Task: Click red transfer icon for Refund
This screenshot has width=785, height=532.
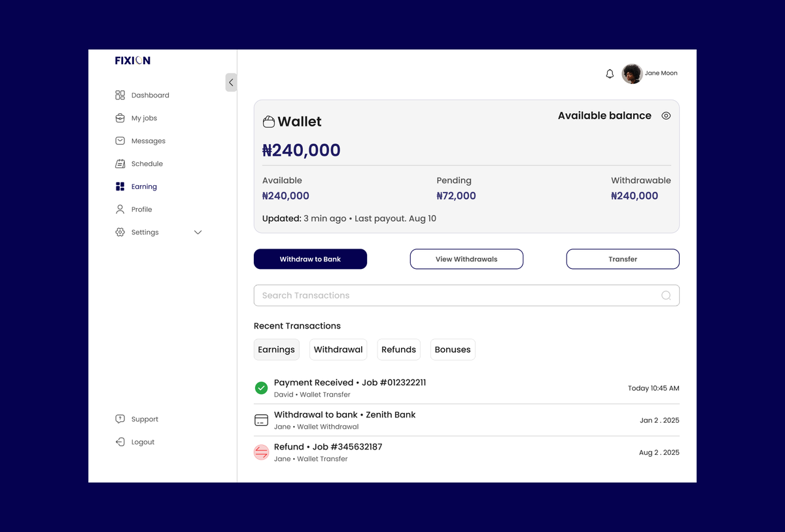Action: 261,452
